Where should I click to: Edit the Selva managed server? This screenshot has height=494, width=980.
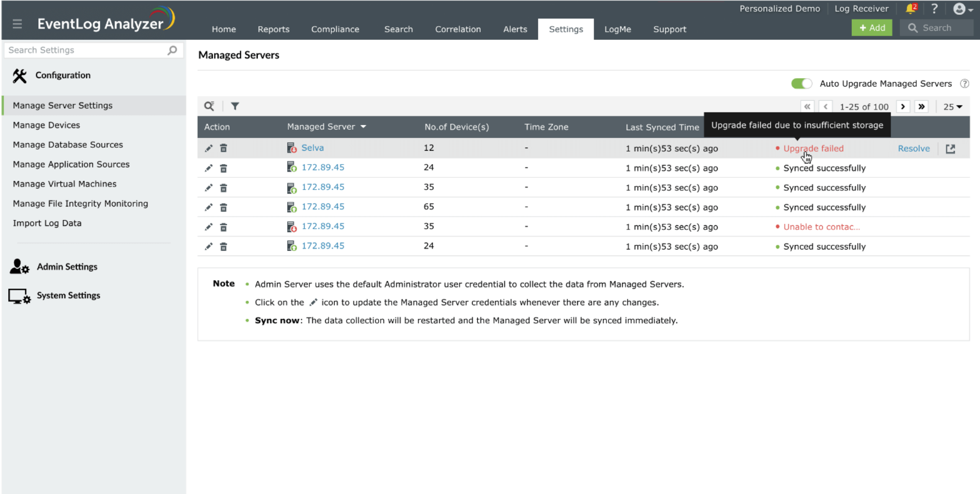(x=208, y=148)
